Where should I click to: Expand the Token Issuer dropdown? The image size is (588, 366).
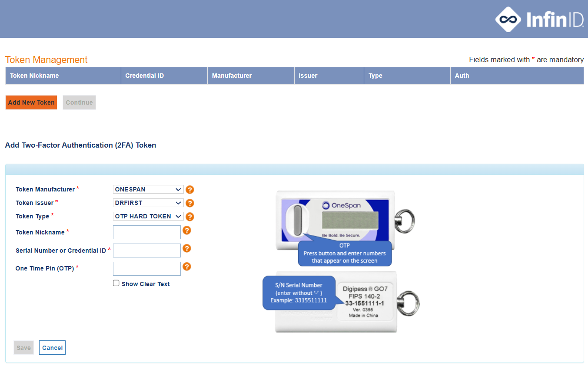(148, 203)
